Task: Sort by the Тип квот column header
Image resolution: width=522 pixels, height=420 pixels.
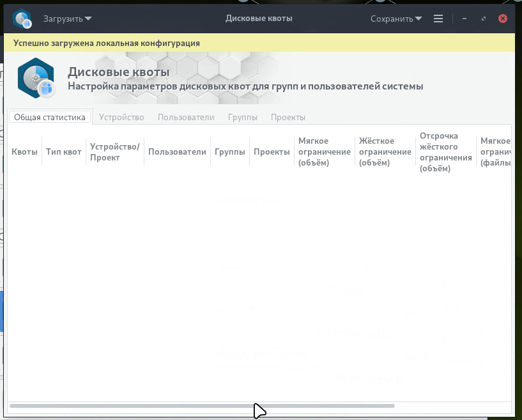Action: (64, 152)
